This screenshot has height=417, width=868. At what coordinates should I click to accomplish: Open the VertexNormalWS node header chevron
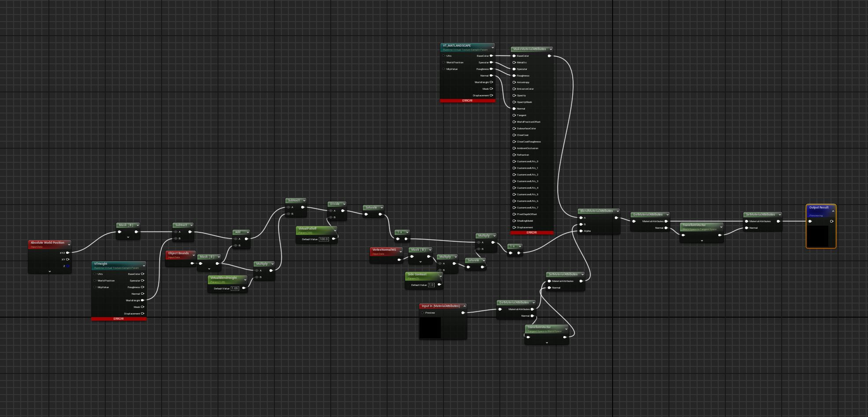click(400, 252)
